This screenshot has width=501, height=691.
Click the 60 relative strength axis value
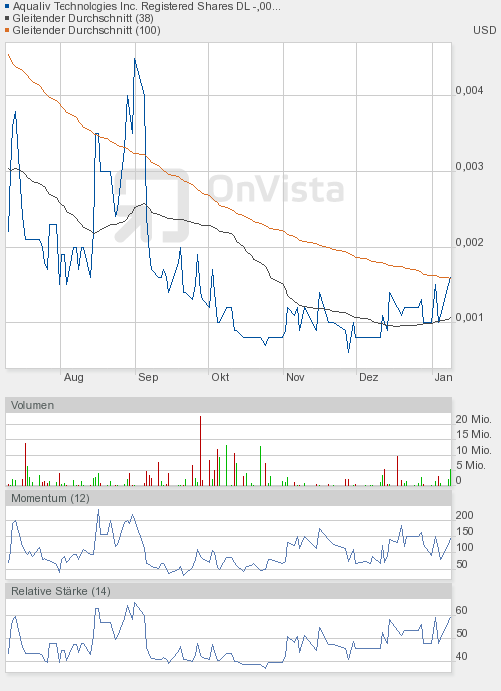(461, 610)
